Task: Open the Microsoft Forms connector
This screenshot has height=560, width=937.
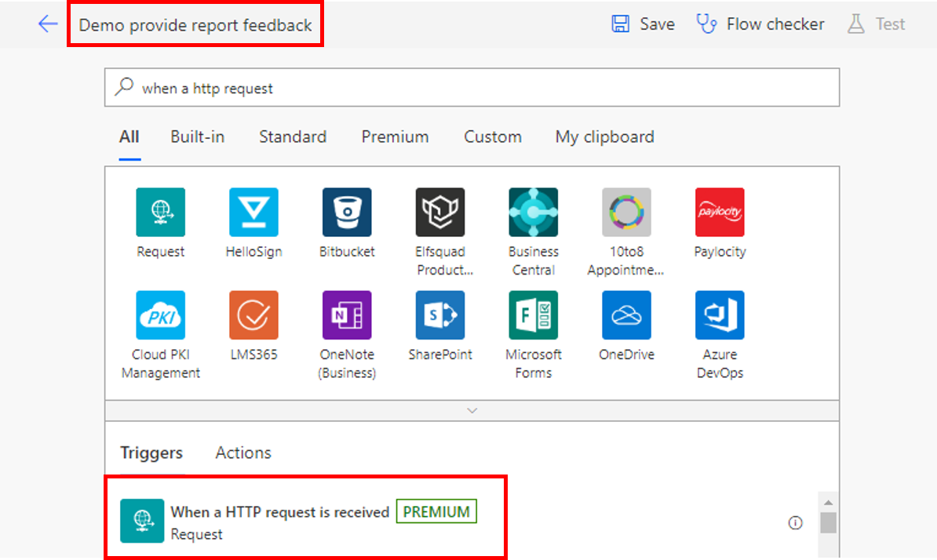Action: tap(533, 315)
